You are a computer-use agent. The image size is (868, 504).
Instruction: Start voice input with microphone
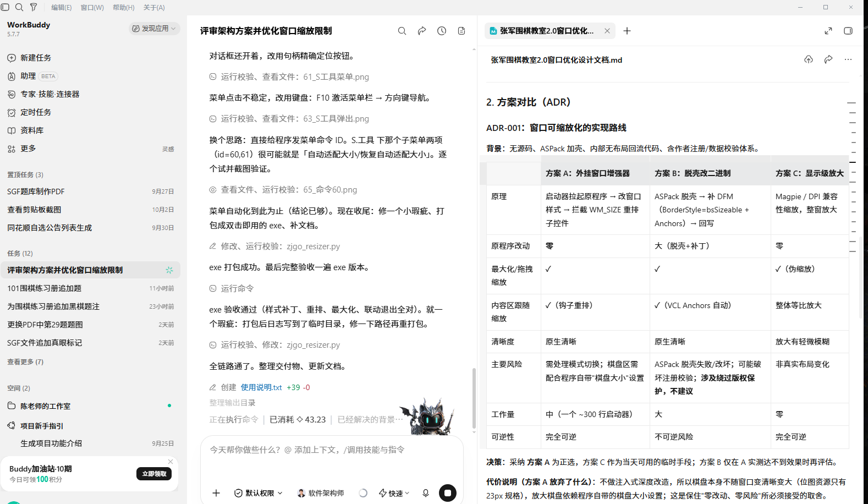coord(426,493)
